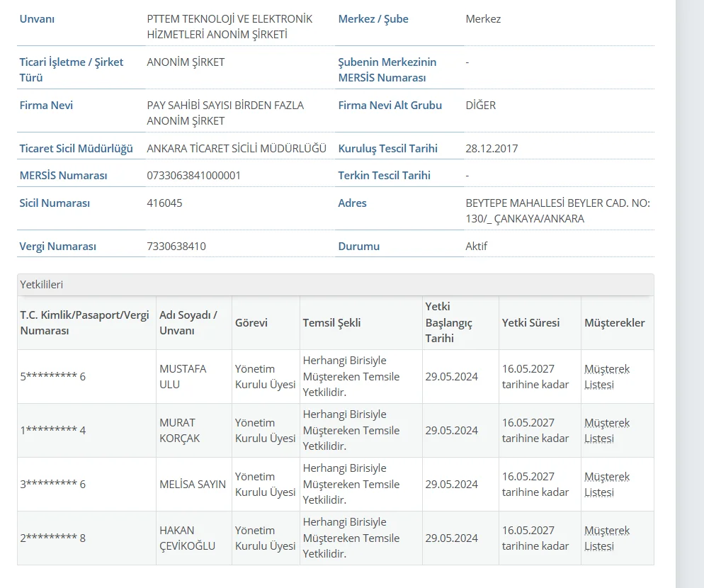Click the Terkin Tescil Tarihi label

coord(385,175)
